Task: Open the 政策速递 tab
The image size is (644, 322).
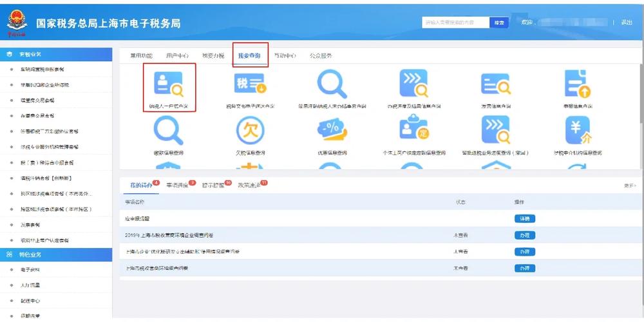Action: pos(249,185)
